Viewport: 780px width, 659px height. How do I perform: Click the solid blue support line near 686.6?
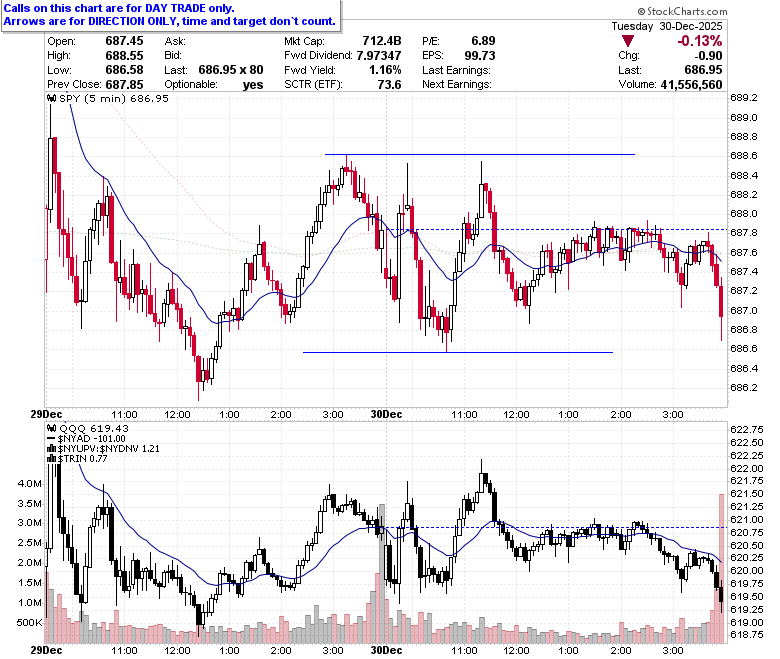(458, 352)
